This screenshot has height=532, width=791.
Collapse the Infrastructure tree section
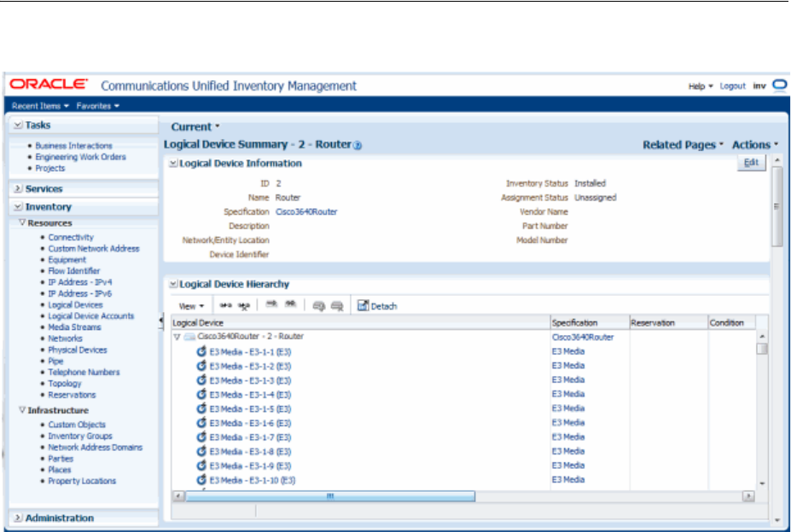coord(22,410)
